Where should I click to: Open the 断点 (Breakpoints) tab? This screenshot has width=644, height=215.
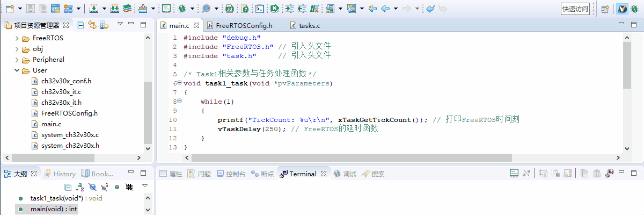point(262,174)
